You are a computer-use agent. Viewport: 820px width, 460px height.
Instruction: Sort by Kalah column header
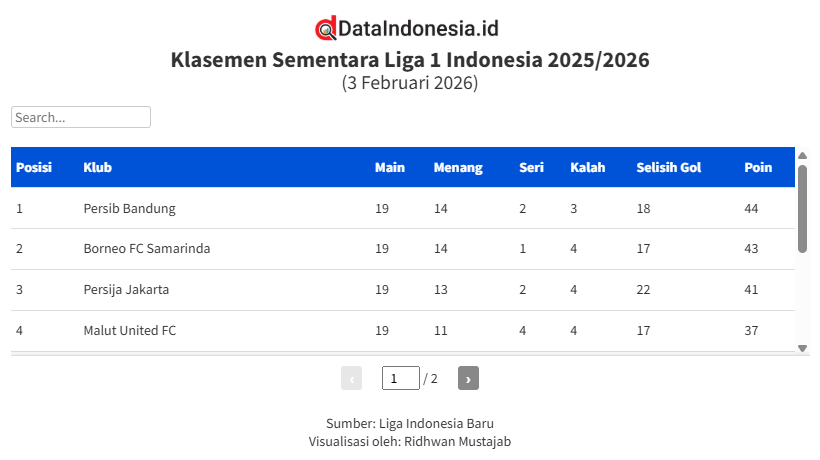[588, 167]
